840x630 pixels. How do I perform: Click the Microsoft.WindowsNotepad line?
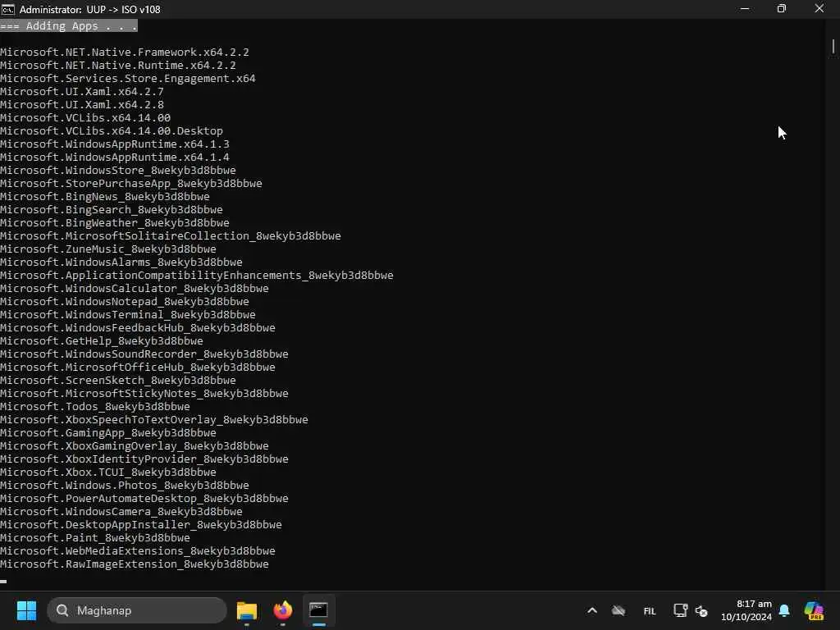click(x=125, y=301)
